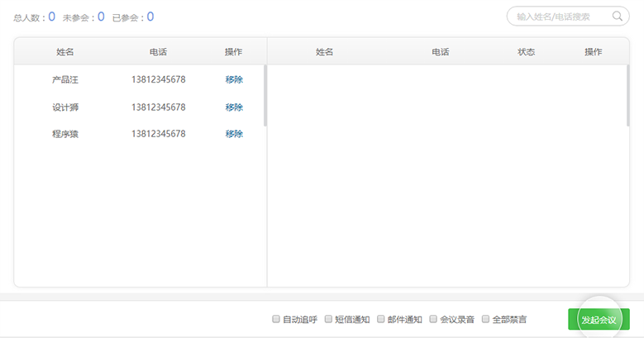Remove 产品汪 via 移除 link
The image size is (644, 338).
(234, 79)
